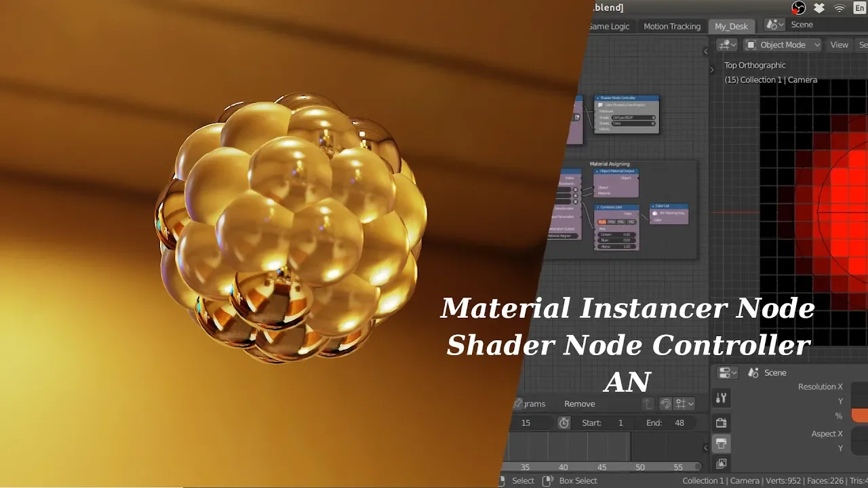Open the Render properties tab
The height and width of the screenshot is (488, 868).
coord(722,423)
